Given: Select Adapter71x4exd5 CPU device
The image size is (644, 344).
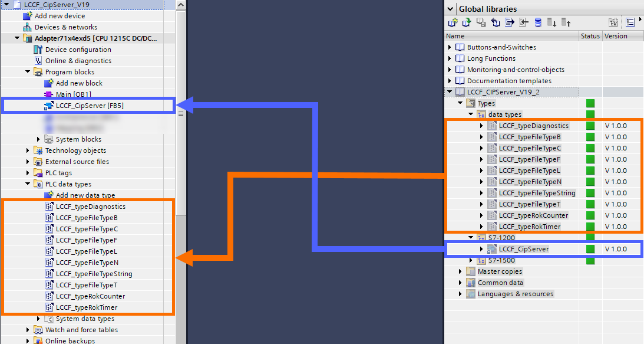Looking at the screenshot, I should point(95,38).
